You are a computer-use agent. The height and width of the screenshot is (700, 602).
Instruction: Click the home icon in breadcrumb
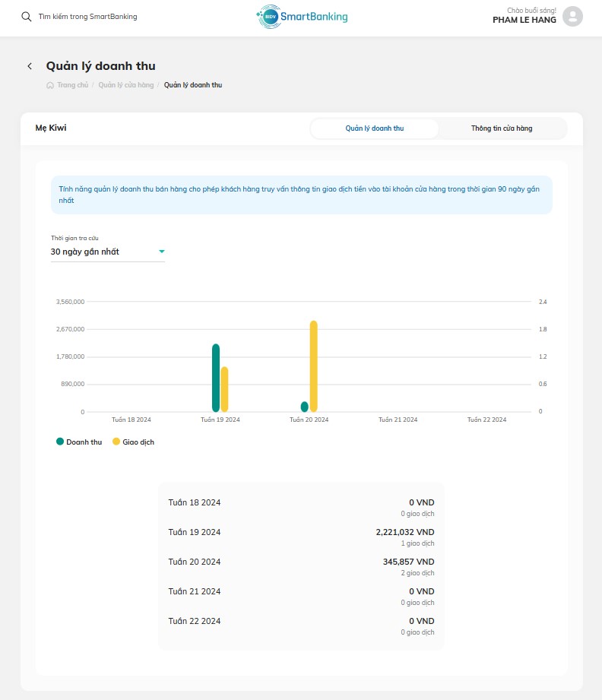pyautogui.click(x=50, y=85)
